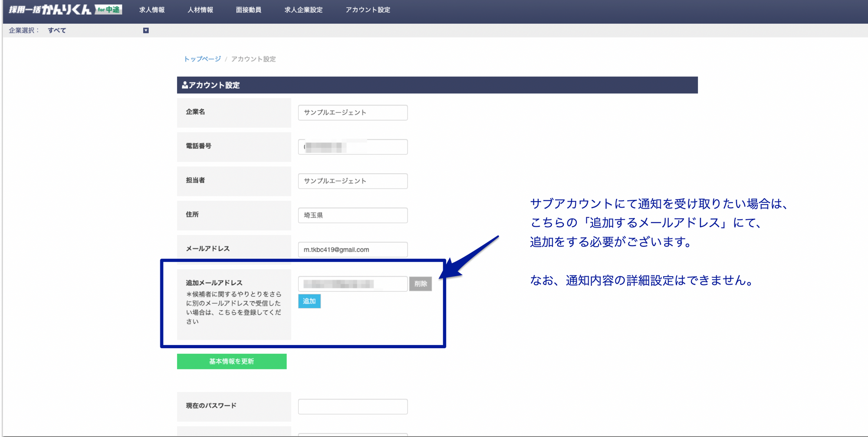Select the 電話番号 input field
Viewport: 868px width, 437px height.
[x=352, y=147]
